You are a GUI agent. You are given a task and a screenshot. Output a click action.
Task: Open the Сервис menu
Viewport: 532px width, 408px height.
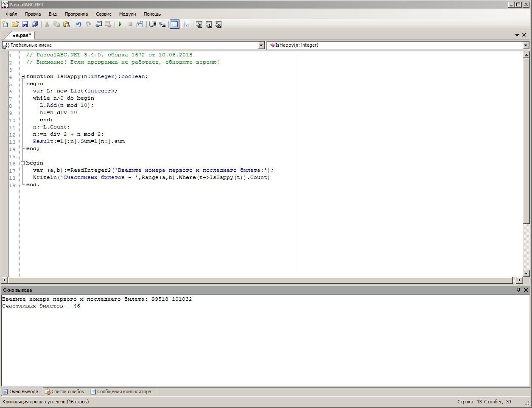coord(104,14)
